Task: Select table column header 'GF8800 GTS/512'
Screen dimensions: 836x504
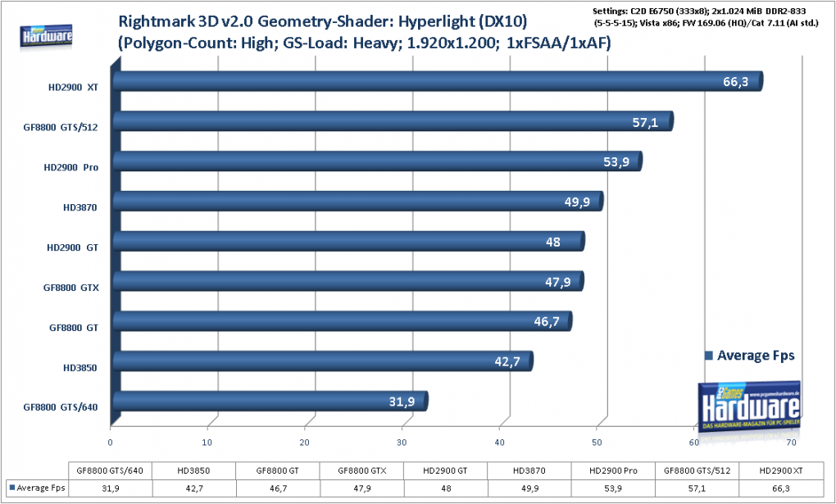Action: [x=697, y=471]
